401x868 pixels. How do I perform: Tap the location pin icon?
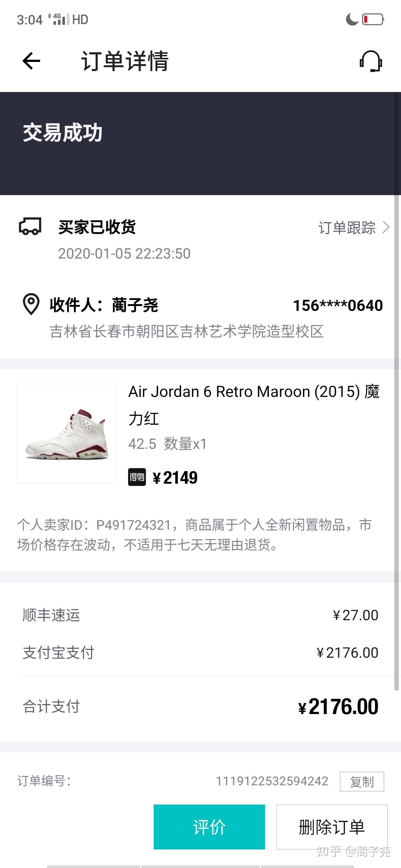pos(31,305)
